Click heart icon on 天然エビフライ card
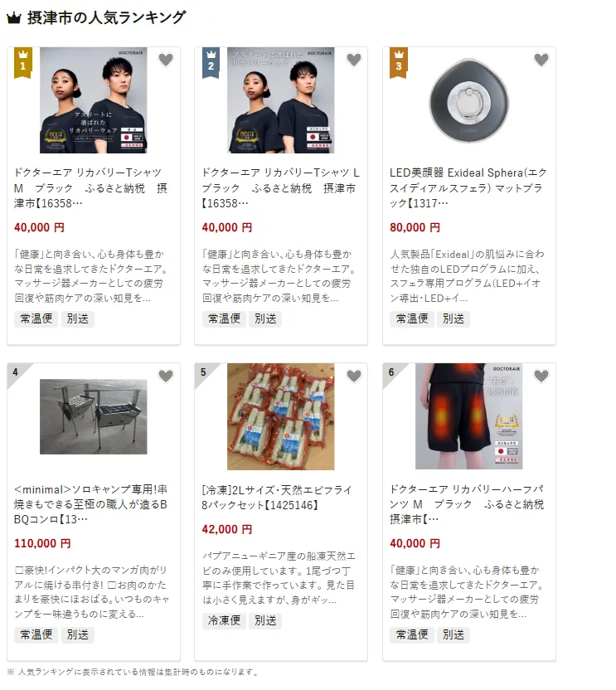 point(354,376)
